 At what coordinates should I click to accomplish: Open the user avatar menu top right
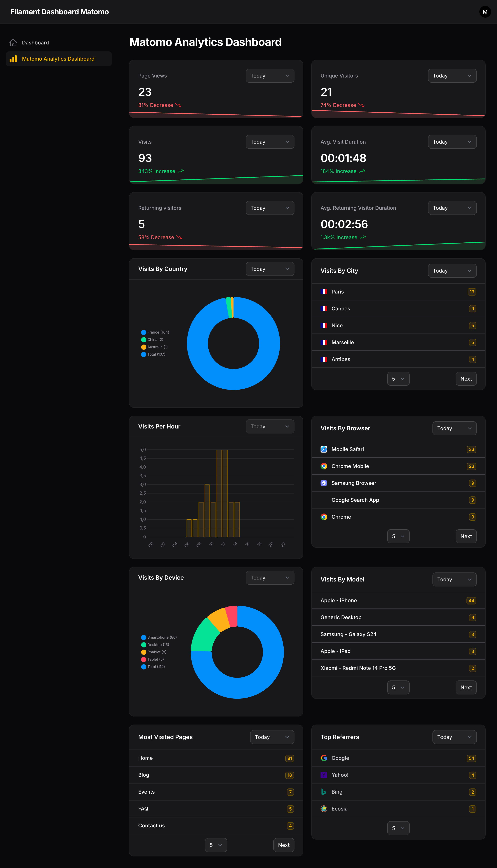coord(485,12)
